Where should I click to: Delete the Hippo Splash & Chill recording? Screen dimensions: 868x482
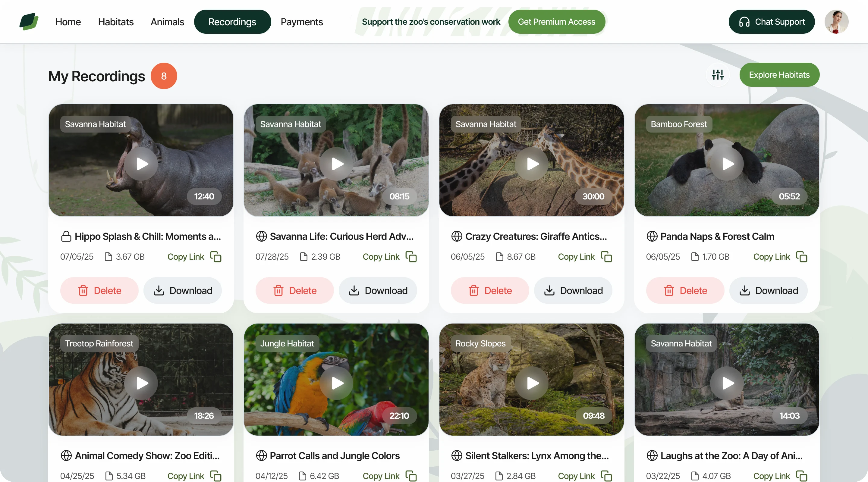pos(99,290)
